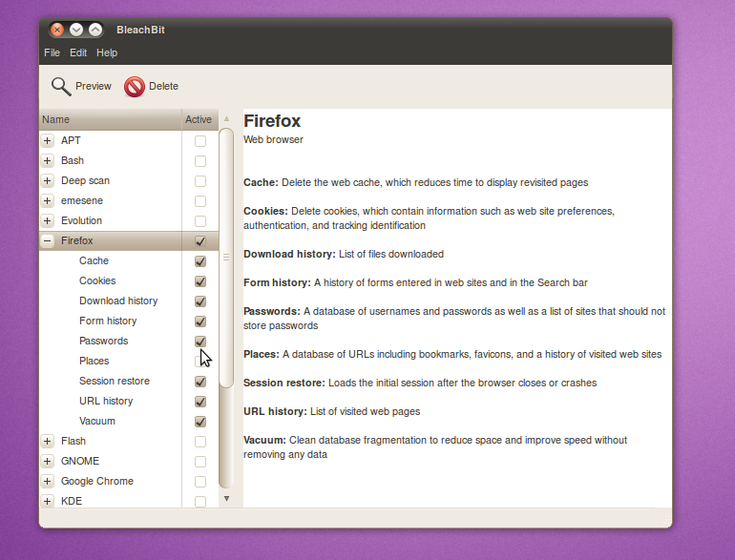Click the Preview magnifying glass icon
The height and width of the screenshot is (560, 735).
pyautogui.click(x=61, y=87)
